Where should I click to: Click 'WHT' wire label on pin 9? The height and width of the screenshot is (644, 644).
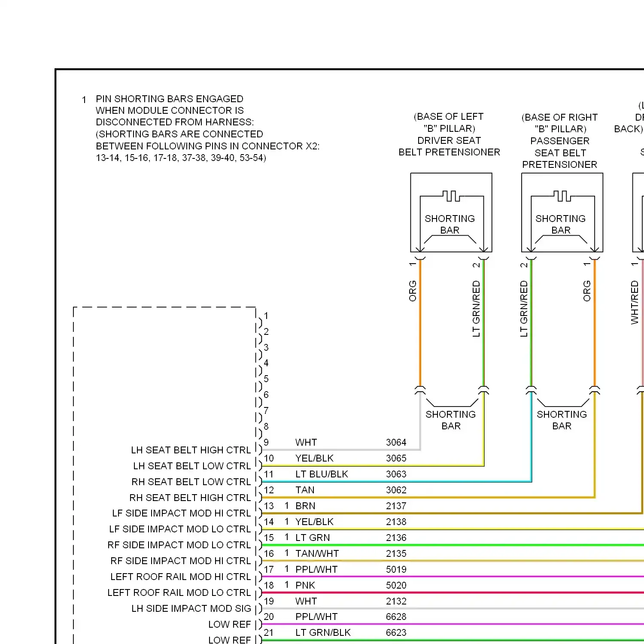(306, 442)
